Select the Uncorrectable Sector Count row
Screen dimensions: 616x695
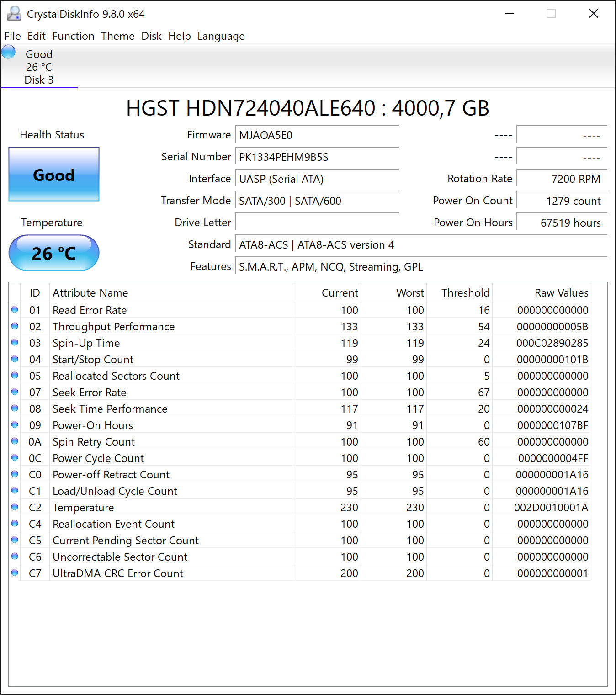(300, 557)
